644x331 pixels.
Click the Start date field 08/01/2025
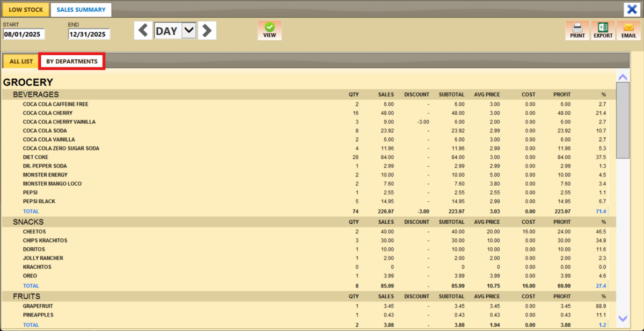point(24,34)
